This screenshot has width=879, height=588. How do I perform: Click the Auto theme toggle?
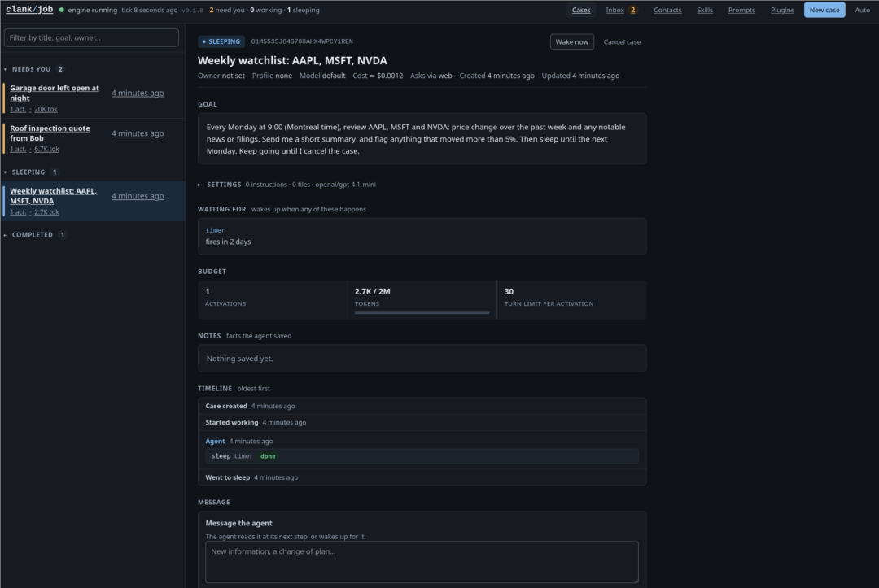click(x=862, y=10)
